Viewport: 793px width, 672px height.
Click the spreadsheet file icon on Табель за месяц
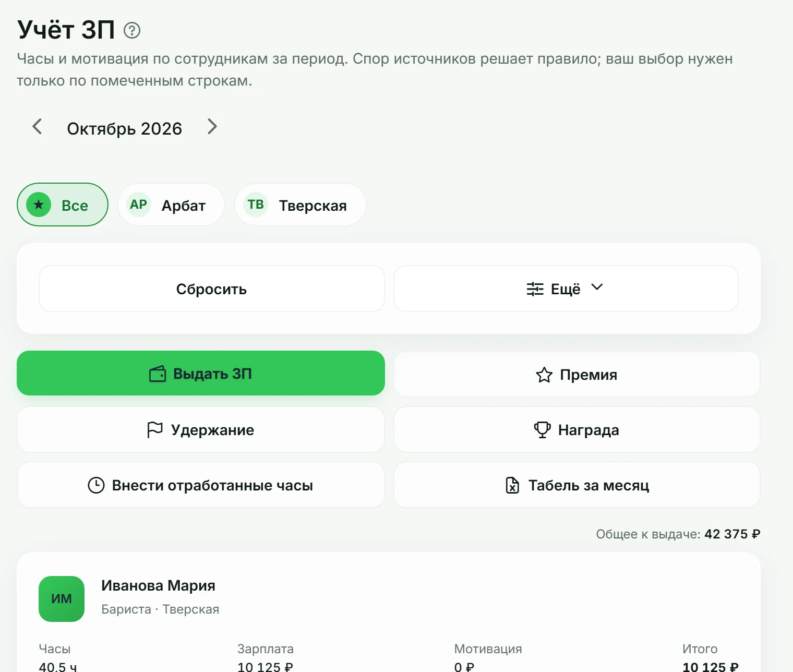pos(512,485)
